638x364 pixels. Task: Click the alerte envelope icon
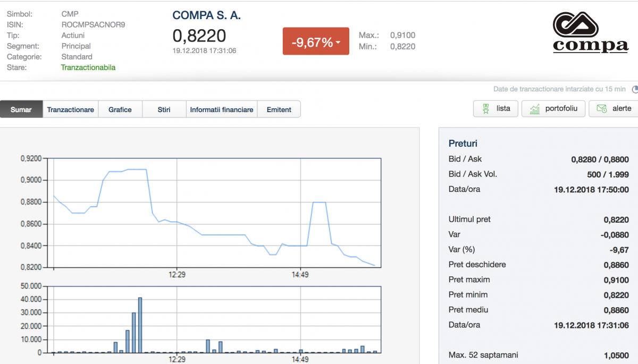(x=601, y=109)
